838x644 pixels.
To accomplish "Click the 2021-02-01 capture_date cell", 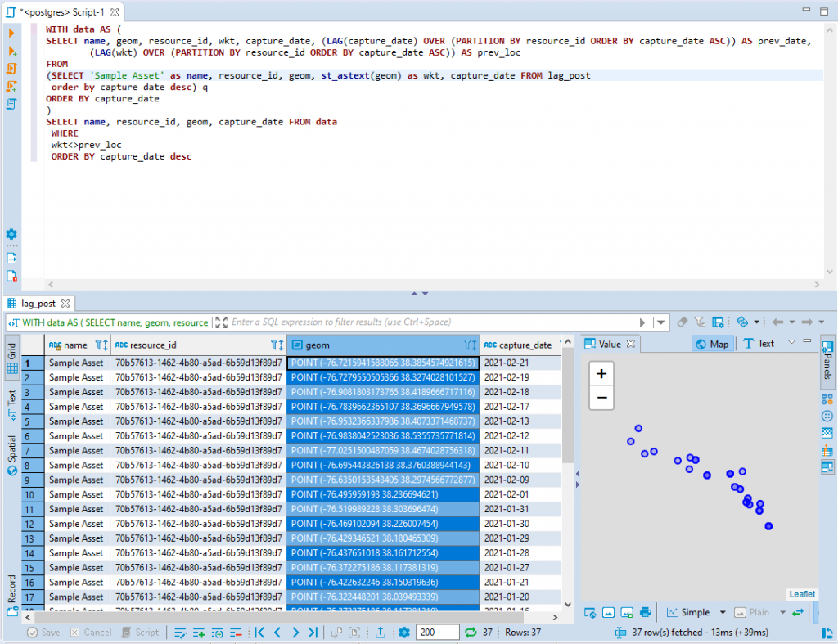I will 520,494.
